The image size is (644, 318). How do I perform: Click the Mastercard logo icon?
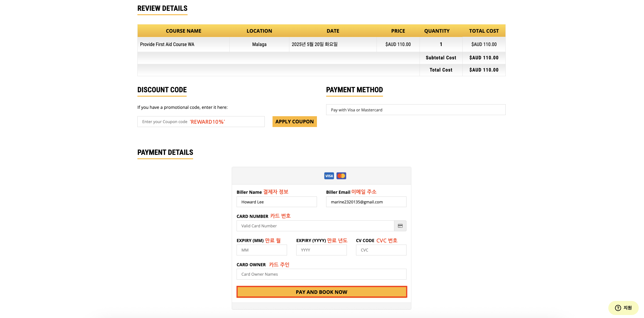(x=341, y=176)
